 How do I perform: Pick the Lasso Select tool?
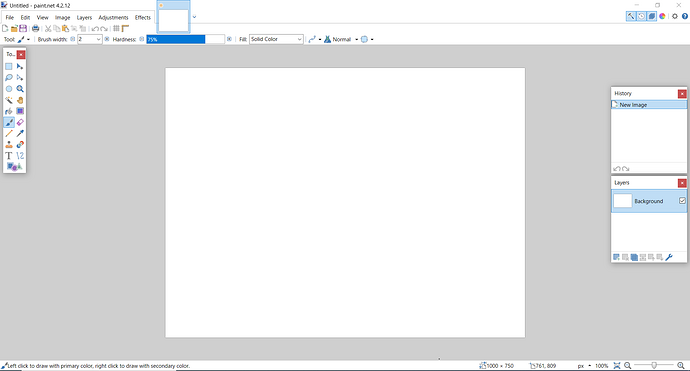[x=9, y=77]
